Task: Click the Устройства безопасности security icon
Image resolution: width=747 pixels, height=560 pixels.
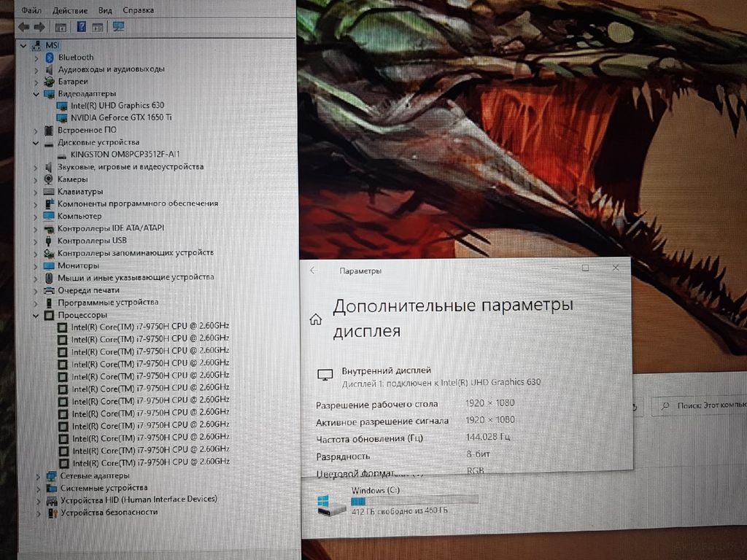Action: 52,513
